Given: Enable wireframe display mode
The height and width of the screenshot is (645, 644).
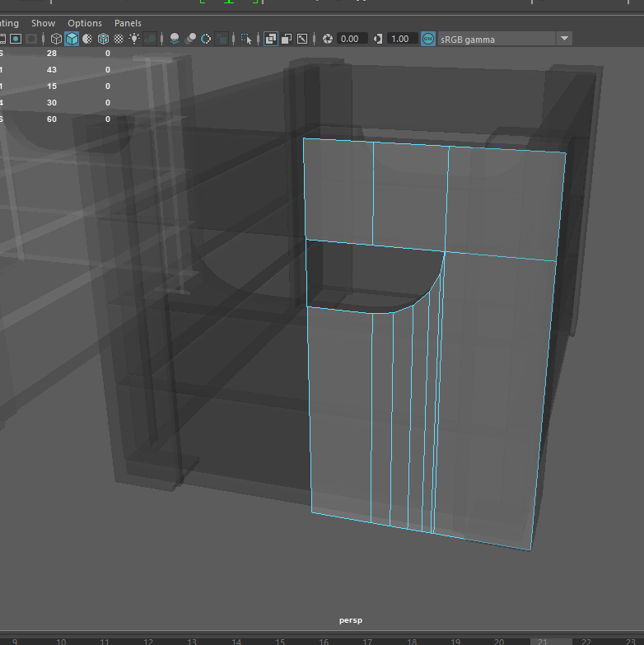Looking at the screenshot, I should 56,39.
